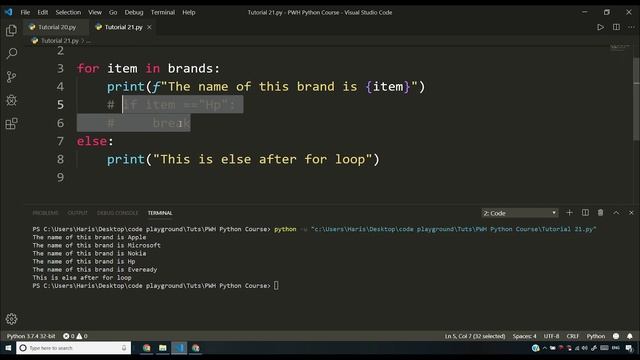Close the Tutorial 21.py tab
Image resolution: width=640 pixels, height=360 pixels.
[149, 27]
